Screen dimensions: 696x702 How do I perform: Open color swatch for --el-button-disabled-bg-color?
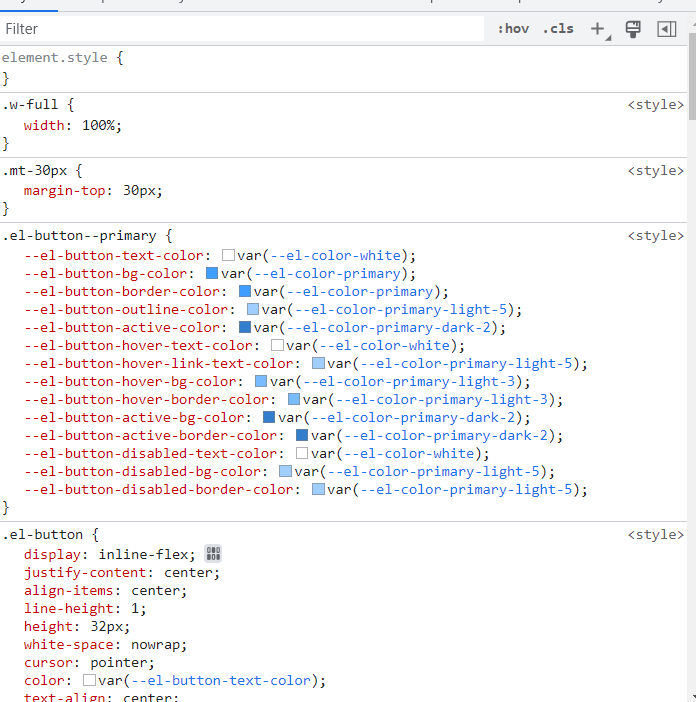click(286, 471)
